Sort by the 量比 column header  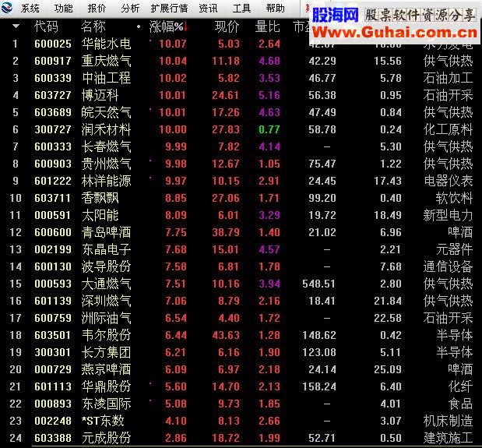click(267, 26)
